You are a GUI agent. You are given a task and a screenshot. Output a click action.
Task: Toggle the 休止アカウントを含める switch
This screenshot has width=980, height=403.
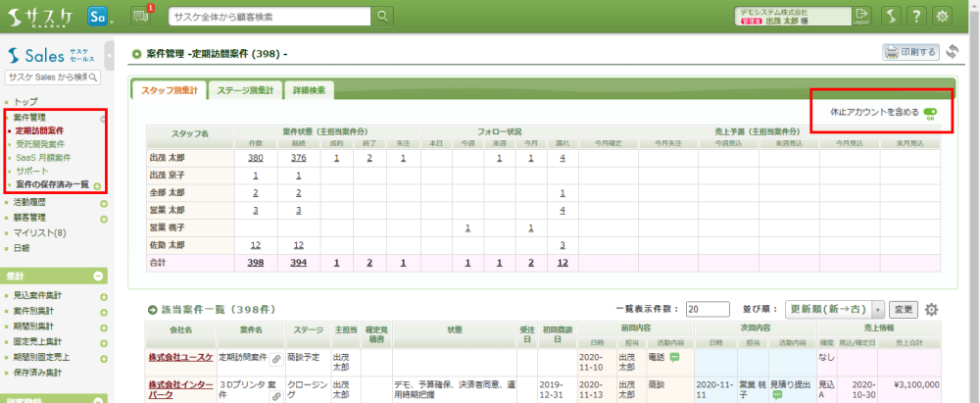pyautogui.click(x=930, y=113)
